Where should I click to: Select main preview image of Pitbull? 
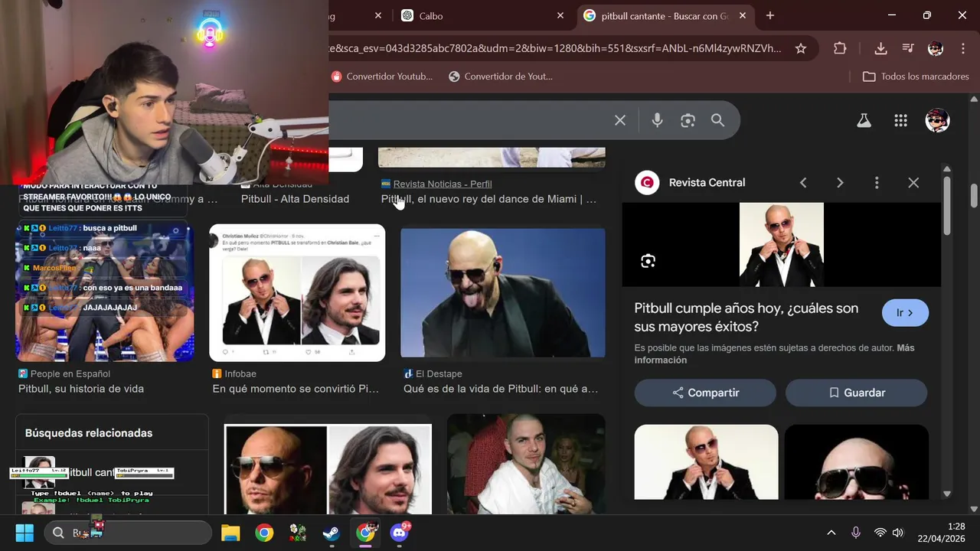pos(782,245)
